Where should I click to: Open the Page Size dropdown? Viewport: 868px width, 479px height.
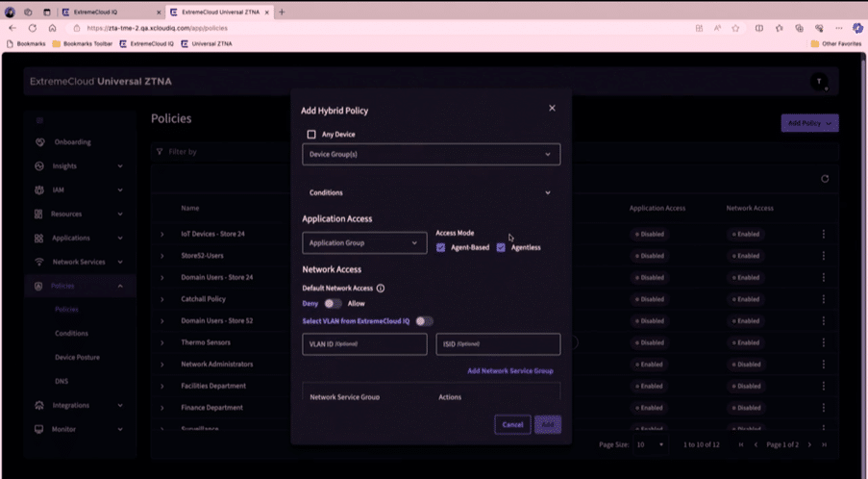pyautogui.click(x=651, y=444)
